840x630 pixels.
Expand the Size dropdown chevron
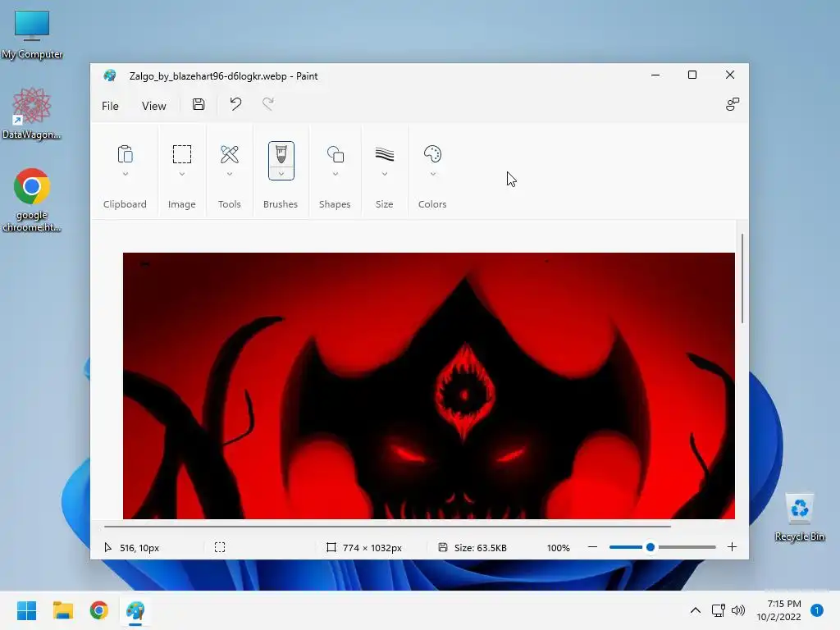385,174
